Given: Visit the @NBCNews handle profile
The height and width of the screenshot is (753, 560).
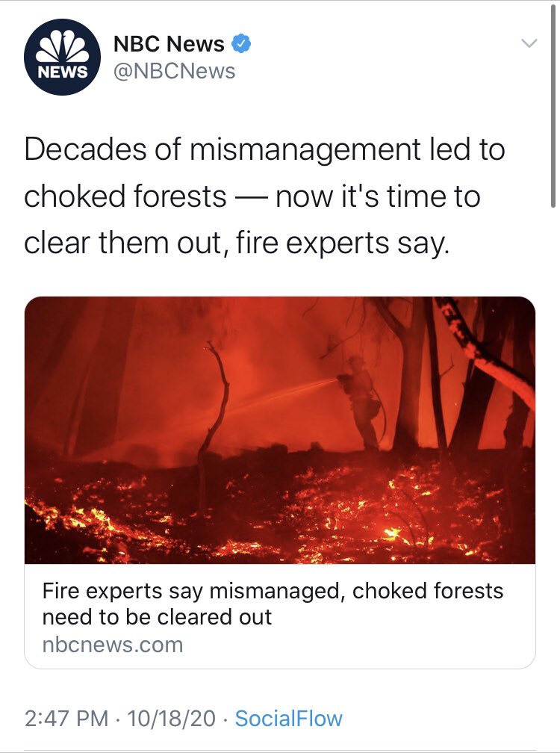Looking at the screenshot, I should 174,71.
